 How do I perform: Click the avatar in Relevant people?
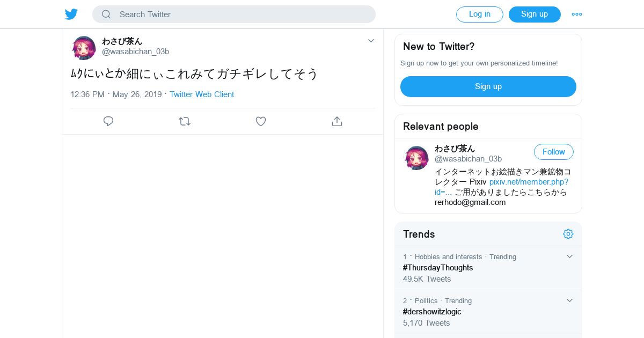(x=416, y=158)
